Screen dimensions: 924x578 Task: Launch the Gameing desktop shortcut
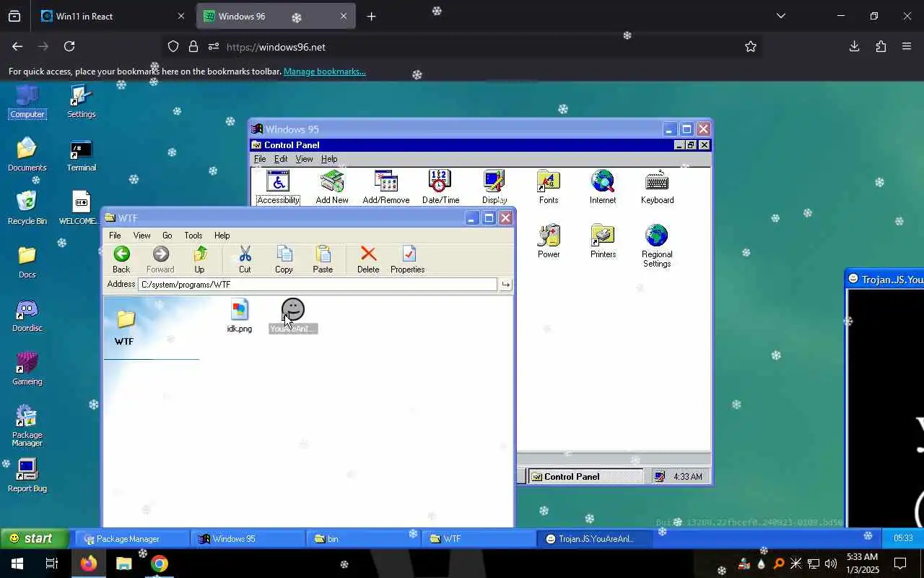click(x=27, y=368)
